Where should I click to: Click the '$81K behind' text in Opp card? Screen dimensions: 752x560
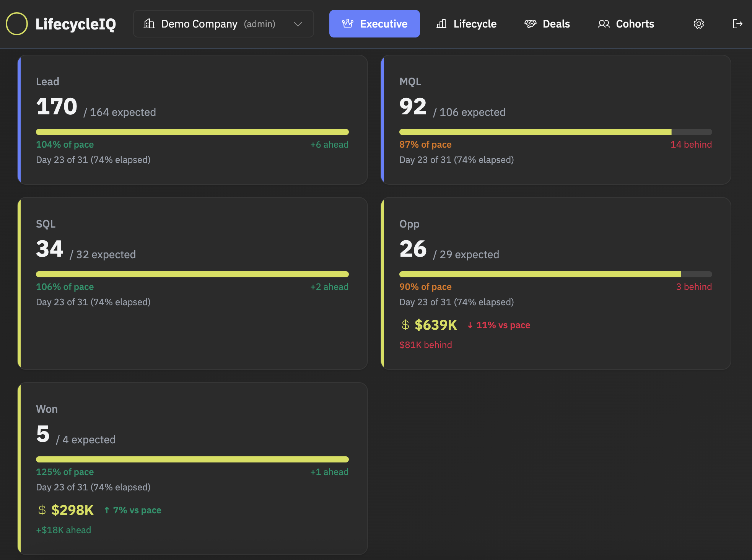tap(426, 345)
